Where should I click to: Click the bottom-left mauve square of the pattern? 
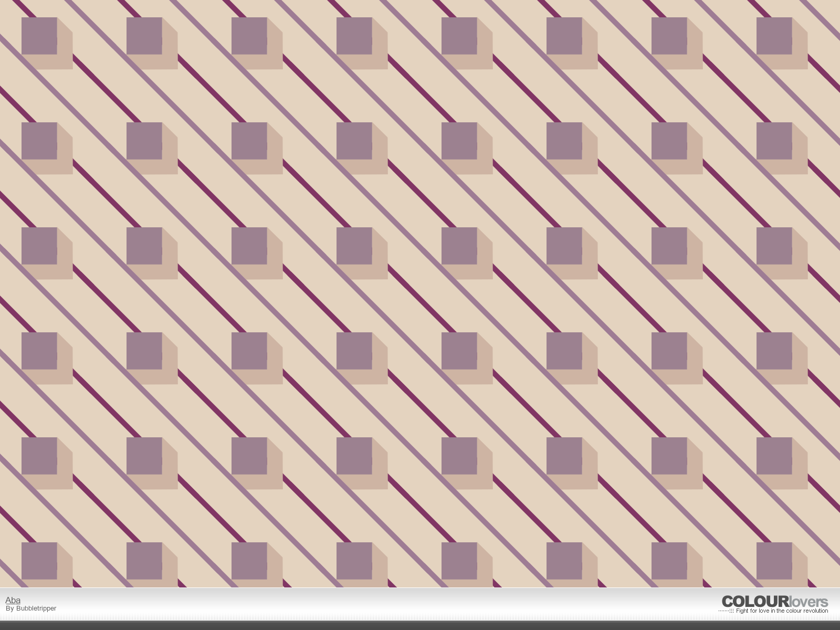tap(39, 561)
